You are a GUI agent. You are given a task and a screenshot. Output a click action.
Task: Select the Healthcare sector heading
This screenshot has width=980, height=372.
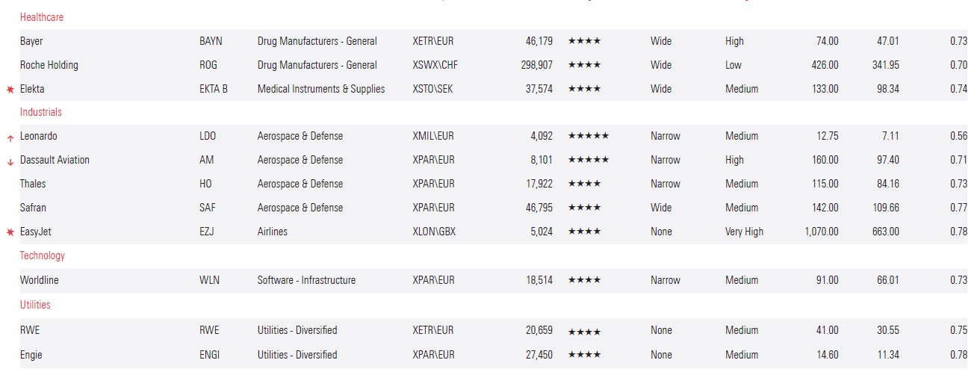coord(42,16)
